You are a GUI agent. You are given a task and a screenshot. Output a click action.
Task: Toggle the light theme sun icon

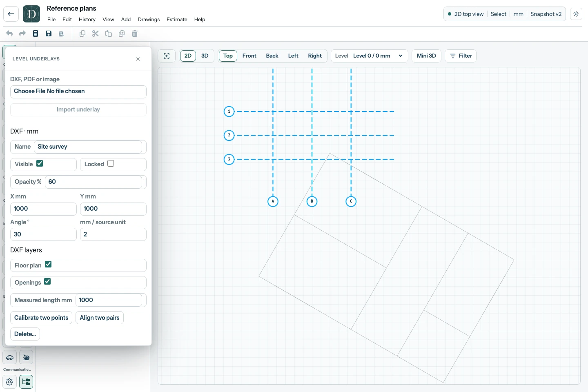click(576, 14)
